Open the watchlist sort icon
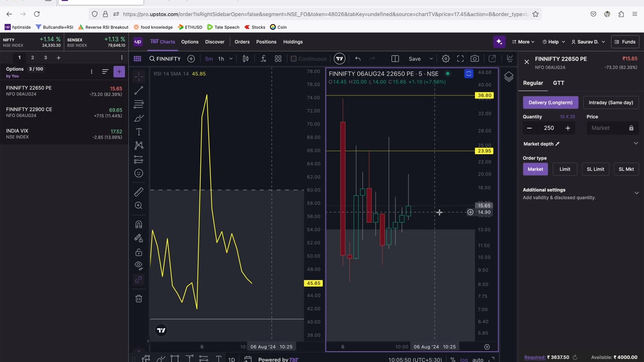The image size is (644, 362). coord(105,72)
